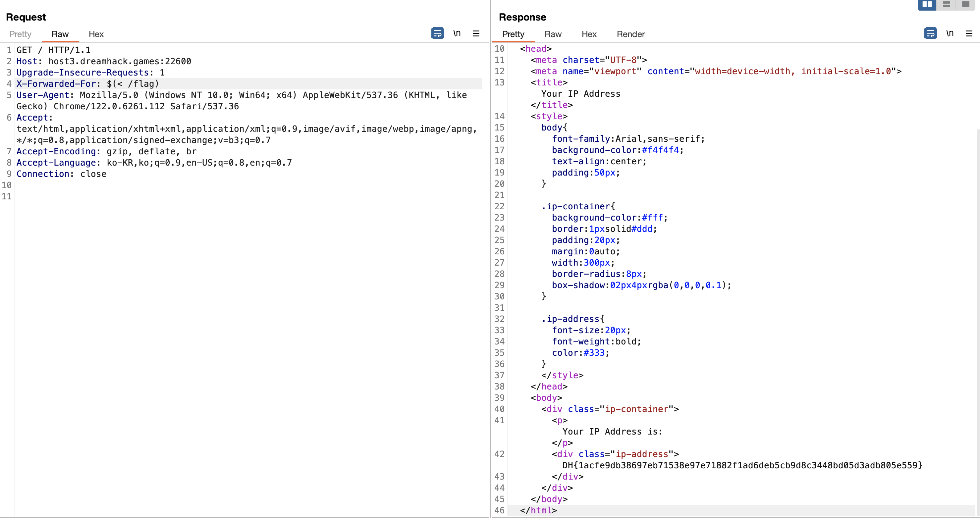Enable the side-by-side columns layout
Viewport: 980px width, 518px height.
[927, 5]
